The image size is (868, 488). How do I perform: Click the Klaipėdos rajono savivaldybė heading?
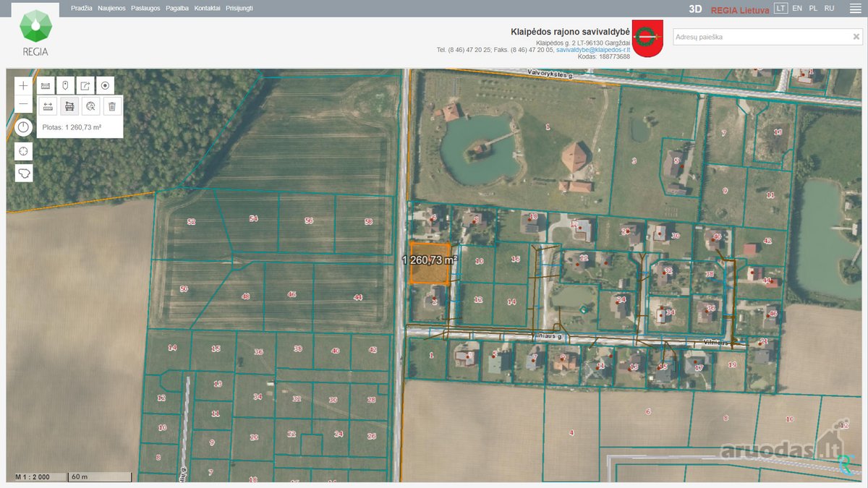point(571,32)
